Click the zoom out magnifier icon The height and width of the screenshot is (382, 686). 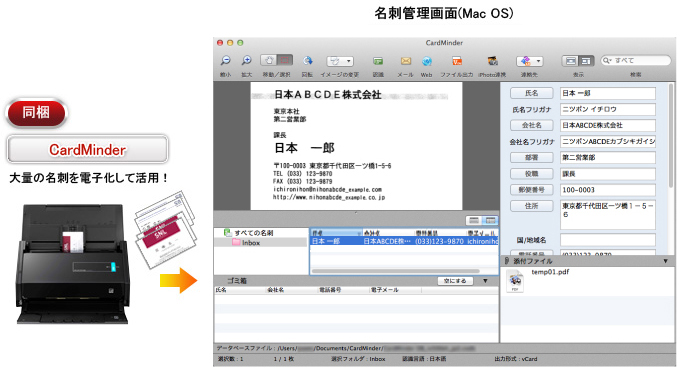[225, 60]
